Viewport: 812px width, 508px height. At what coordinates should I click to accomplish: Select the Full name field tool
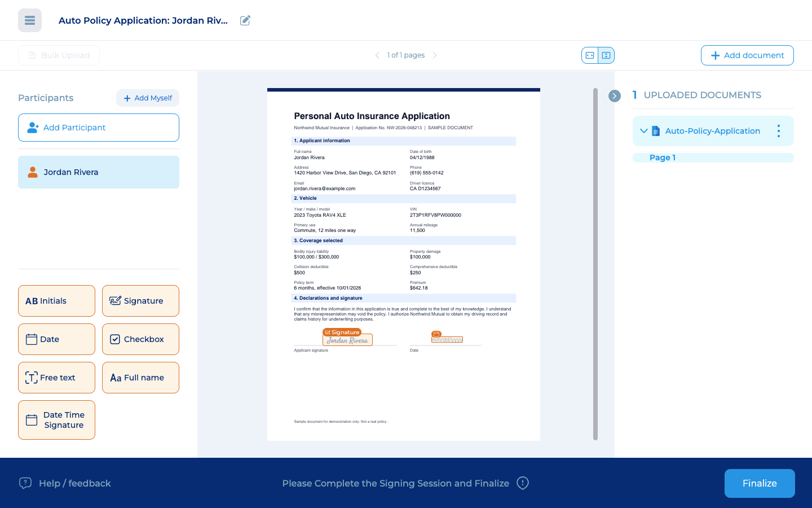[x=140, y=378]
